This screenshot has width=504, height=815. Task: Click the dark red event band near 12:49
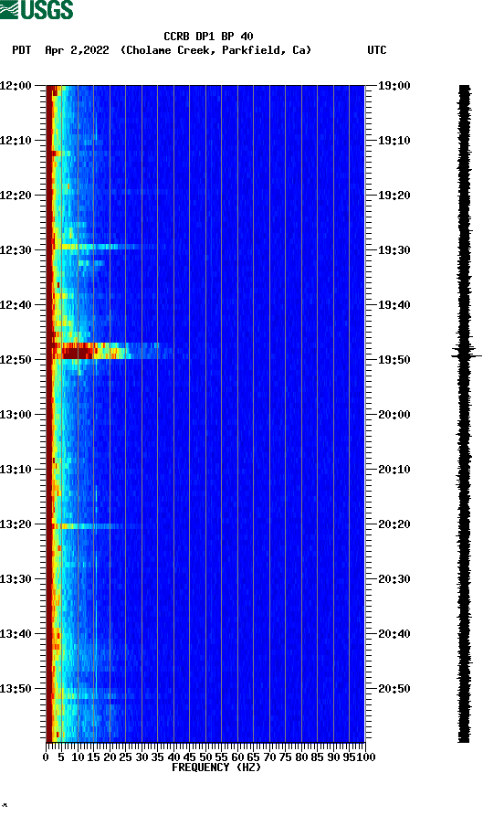78,352
